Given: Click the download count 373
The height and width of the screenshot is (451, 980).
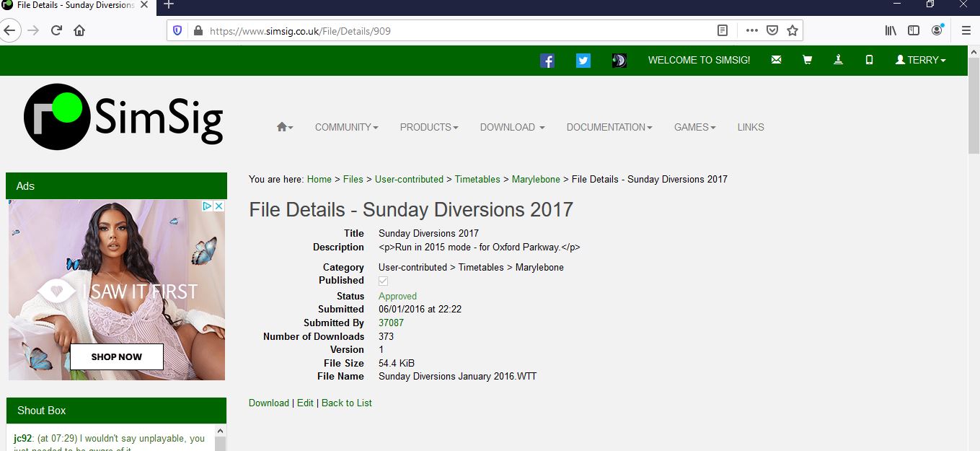Looking at the screenshot, I should tap(386, 336).
